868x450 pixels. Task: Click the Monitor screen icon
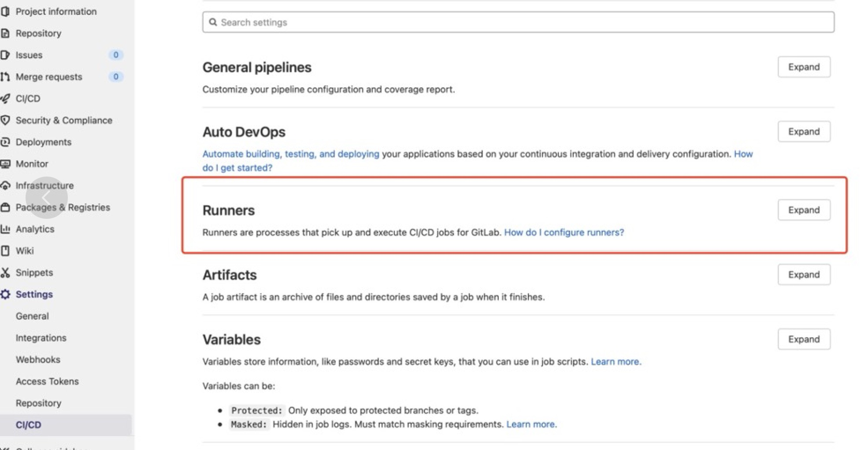5,164
